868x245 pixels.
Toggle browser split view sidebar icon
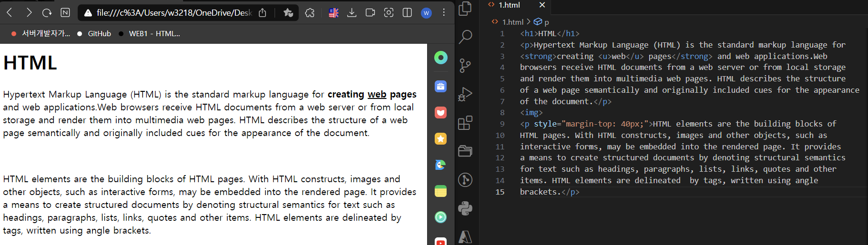coord(408,13)
